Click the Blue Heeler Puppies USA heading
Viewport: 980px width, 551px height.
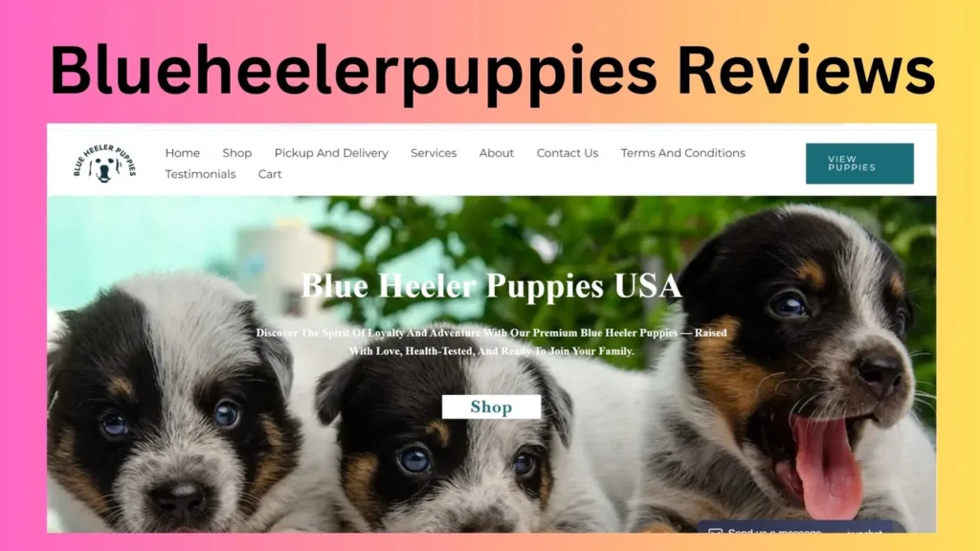click(x=491, y=286)
